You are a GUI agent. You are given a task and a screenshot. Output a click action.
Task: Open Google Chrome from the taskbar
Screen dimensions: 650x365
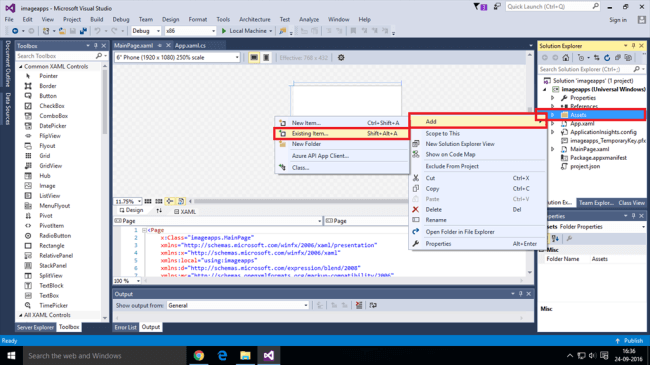(x=199, y=355)
